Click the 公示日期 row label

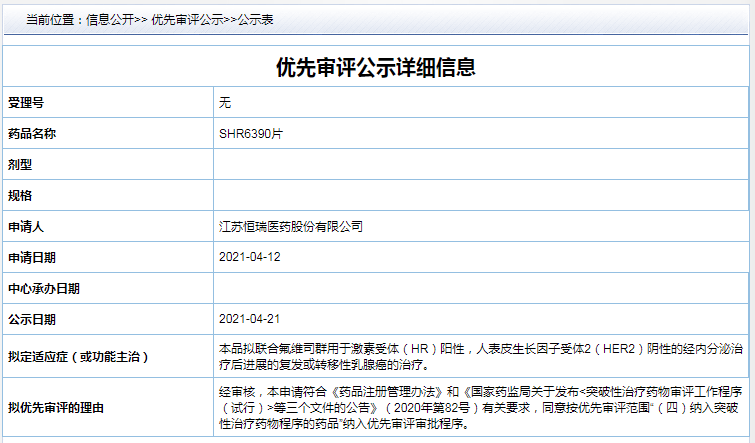click(x=32, y=319)
